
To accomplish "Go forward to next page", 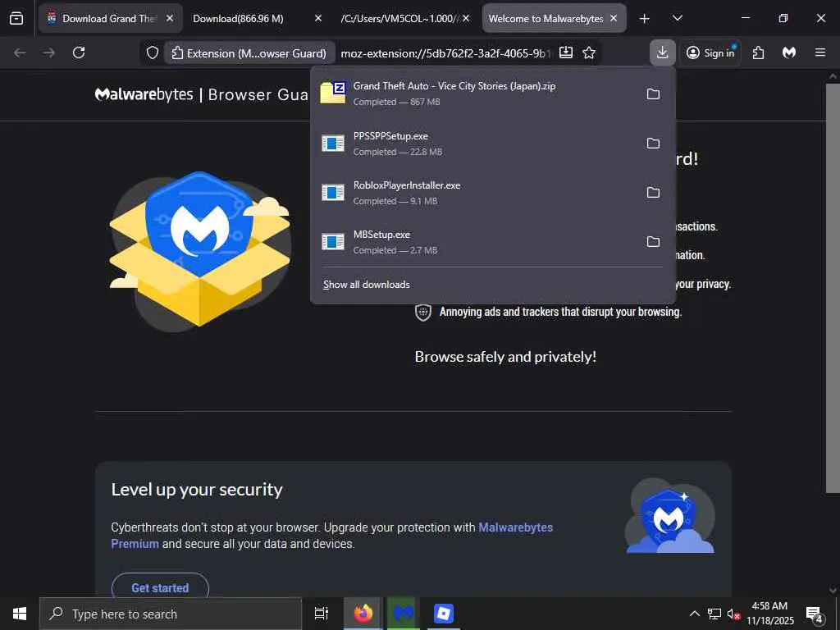I will tap(48, 52).
